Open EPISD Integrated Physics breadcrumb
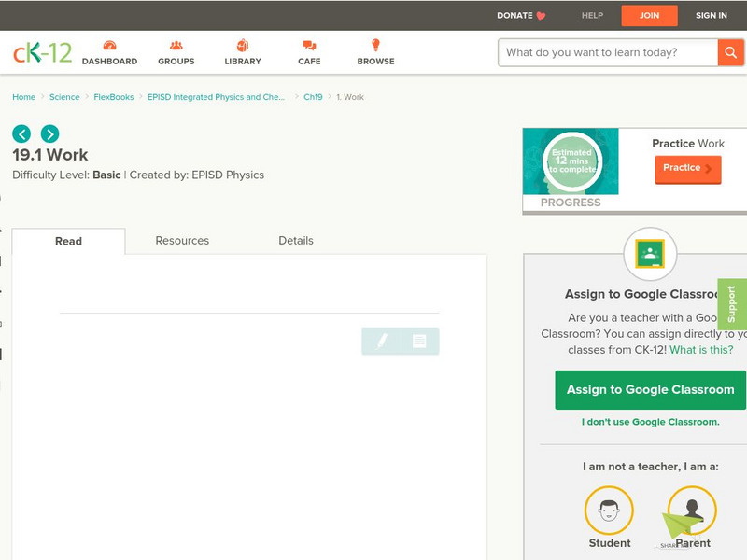Screen dimensions: 747x560 point(216,97)
